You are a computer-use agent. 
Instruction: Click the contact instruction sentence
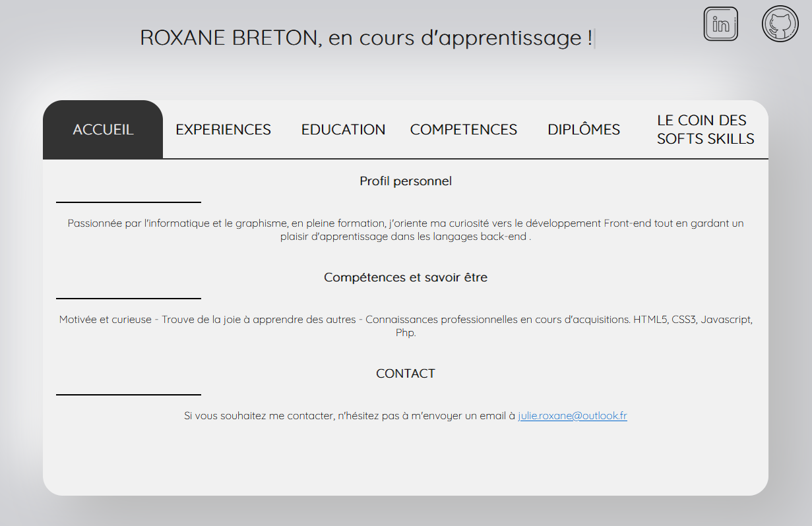348,416
